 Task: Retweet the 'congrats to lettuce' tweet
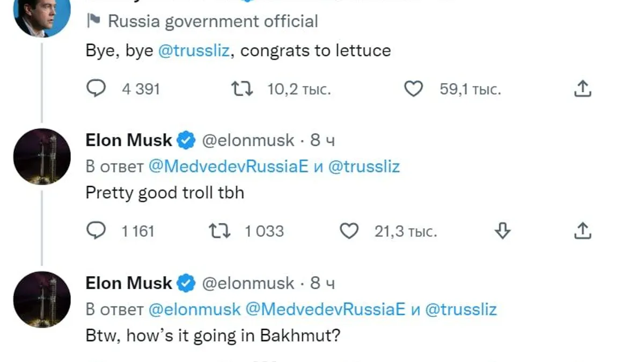tap(241, 88)
